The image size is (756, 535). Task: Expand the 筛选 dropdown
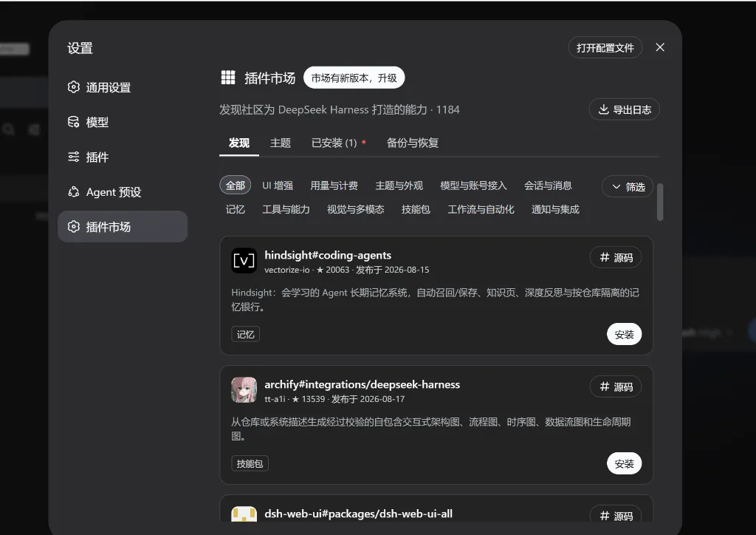pyautogui.click(x=628, y=187)
